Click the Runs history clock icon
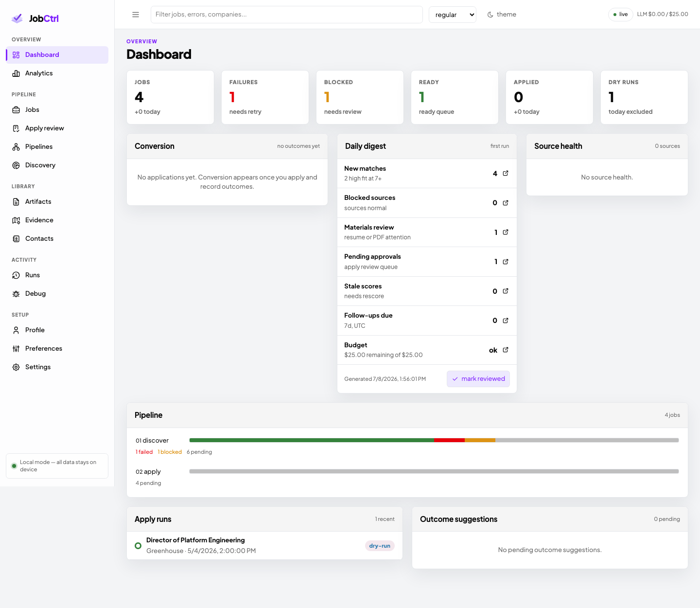 coord(16,275)
